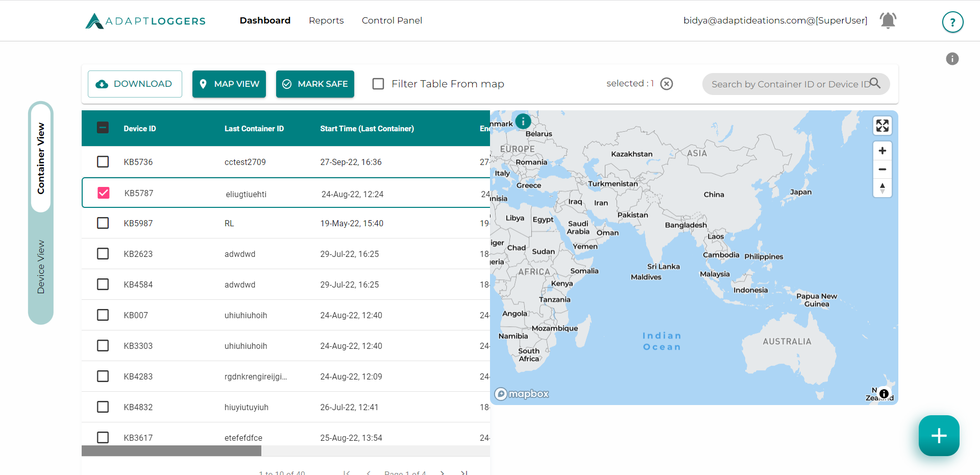Click start time 27-Sep-22, 16:36
980x475 pixels.
(x=351, y=162)
